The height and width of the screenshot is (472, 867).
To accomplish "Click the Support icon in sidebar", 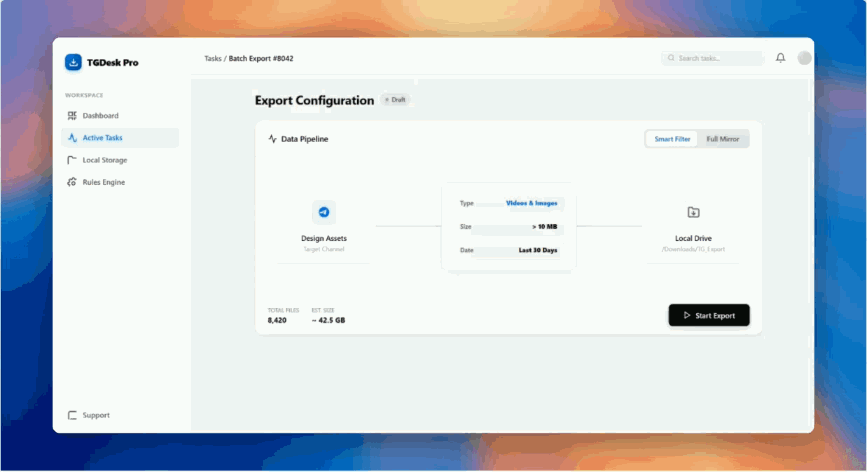I will 72,415.
